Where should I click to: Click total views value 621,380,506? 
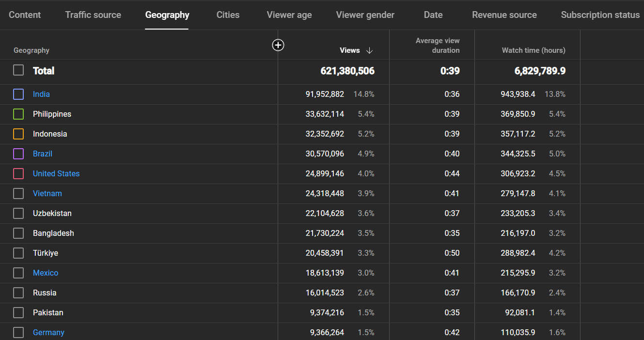[x=347, y=71]
